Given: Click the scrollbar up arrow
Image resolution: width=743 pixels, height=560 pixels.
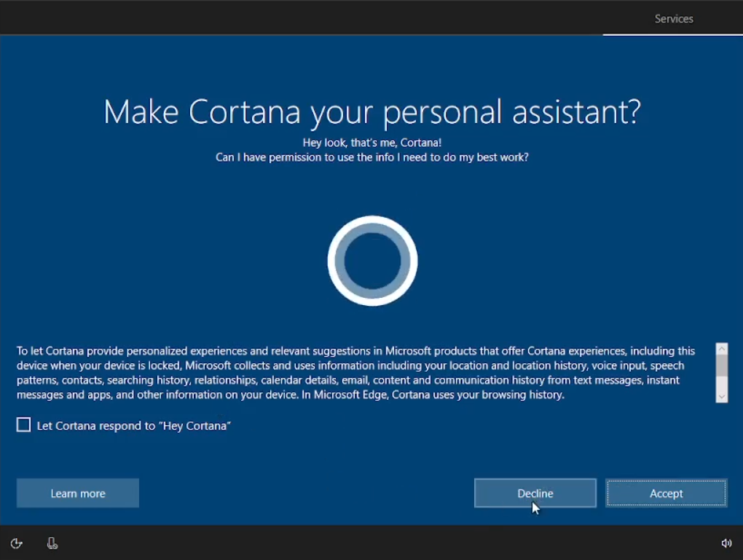Looking at the screenshot, I should pos(722,349).
